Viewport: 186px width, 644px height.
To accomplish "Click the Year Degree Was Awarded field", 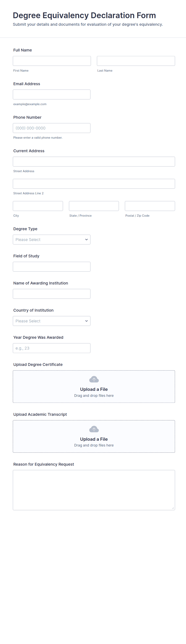I will point(51,348).
